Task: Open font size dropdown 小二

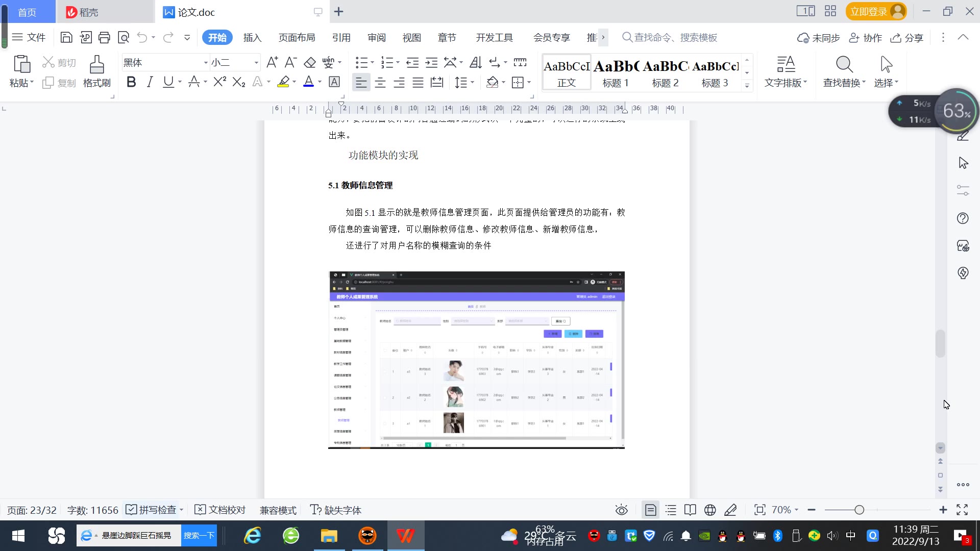Action: [x=256, y=63]
